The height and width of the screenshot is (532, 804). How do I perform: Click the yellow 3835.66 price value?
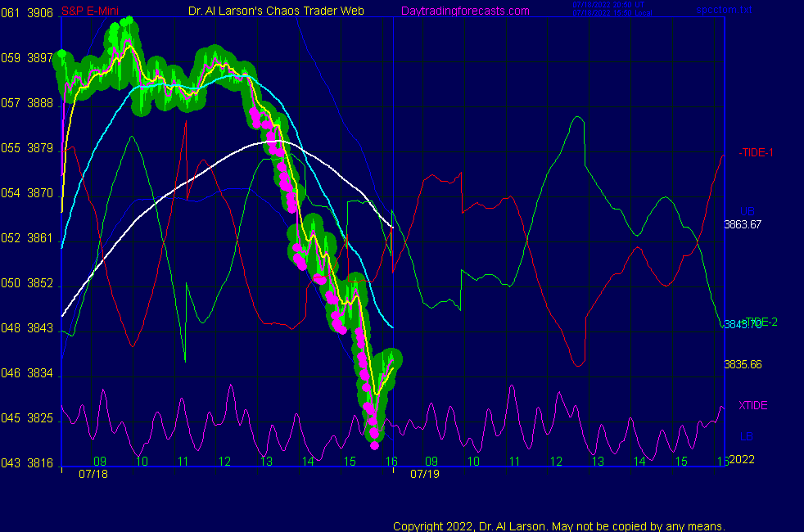743,364
